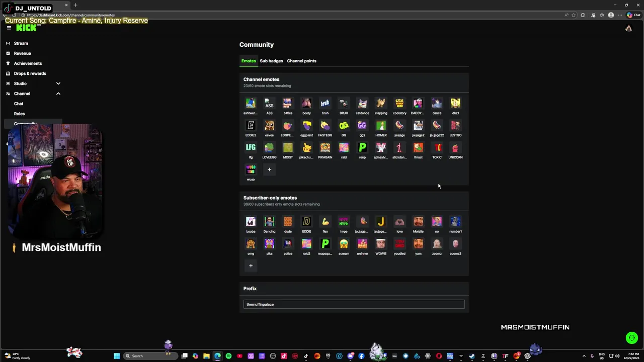Select the dbz1 emote
Screen dimensions: 644x362
coord(455,104)
